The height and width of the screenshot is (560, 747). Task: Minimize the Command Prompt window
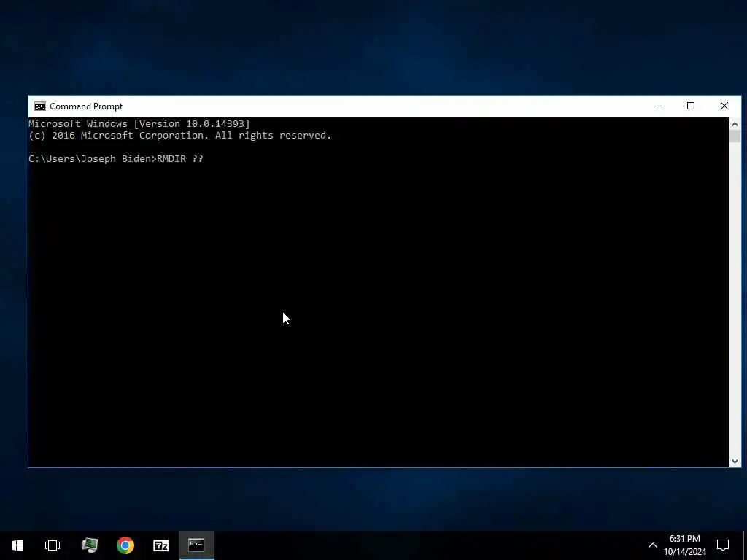pyautogui.click(x=658, y=106)
